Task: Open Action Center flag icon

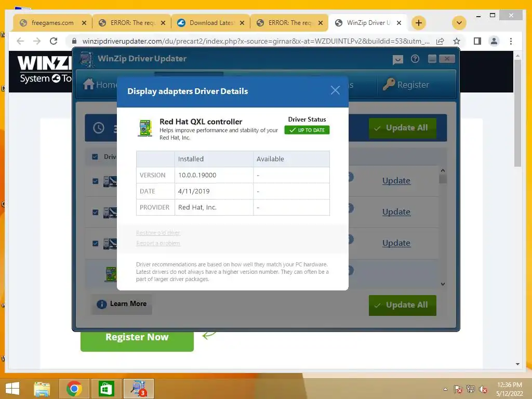Action: 458,389
